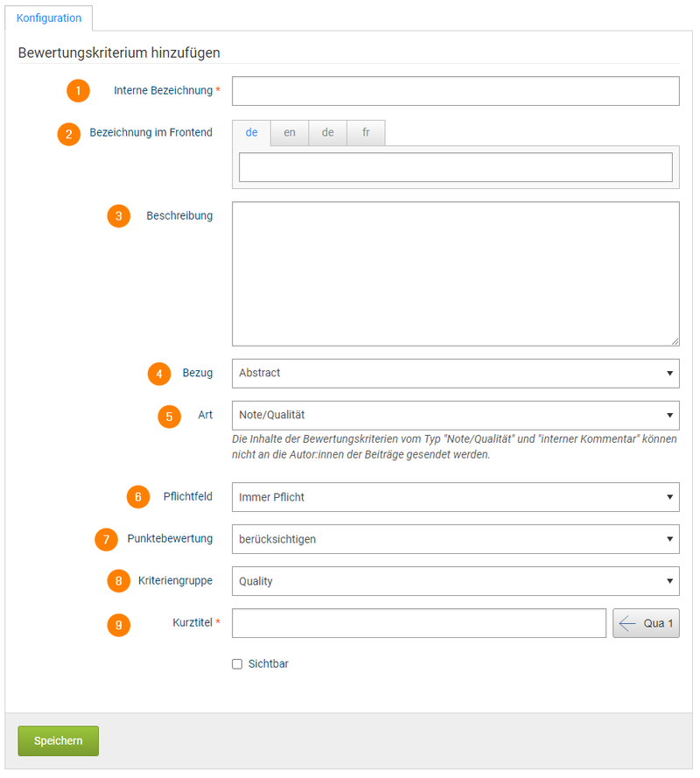This screenshot has height=778, width=700.
Task: Click the orange number 1 marker
Action: point(79,90)
